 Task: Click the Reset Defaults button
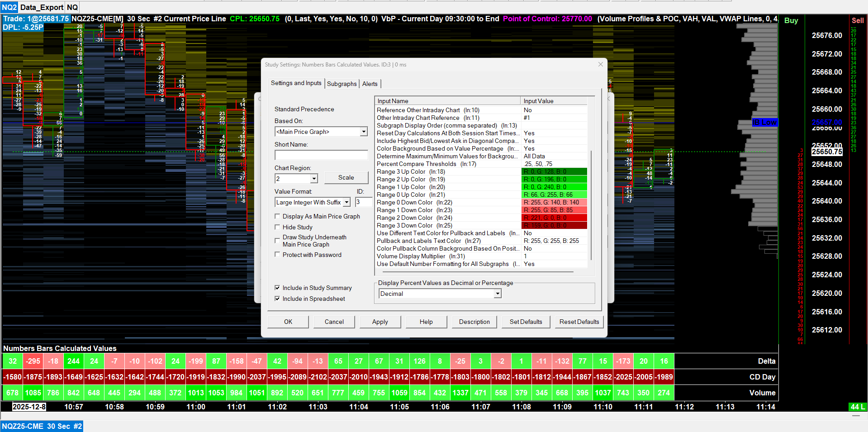579,322
